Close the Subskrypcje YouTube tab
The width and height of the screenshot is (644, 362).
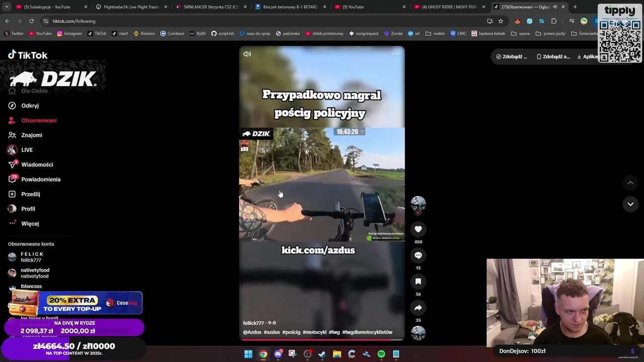pyautogui.click(x=86, y=7)
